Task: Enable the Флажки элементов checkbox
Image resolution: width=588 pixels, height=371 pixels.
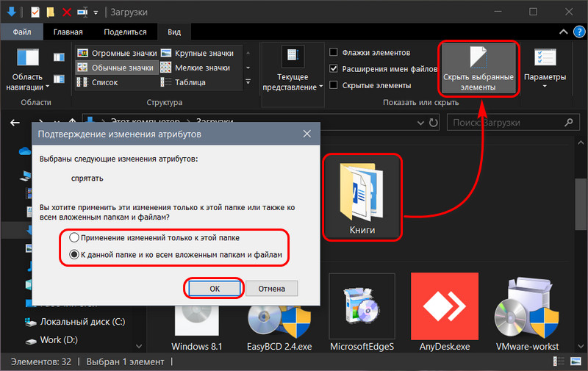Action: click(x=334, y=52)
